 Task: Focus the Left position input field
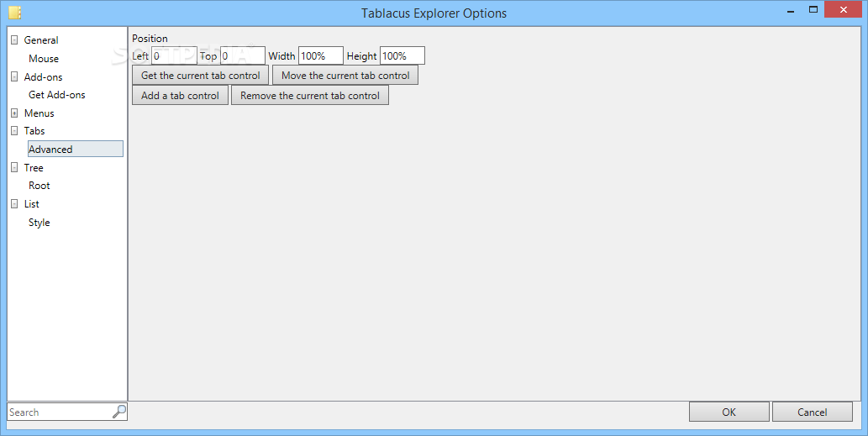pyautogui.click(x=174, y=56)
